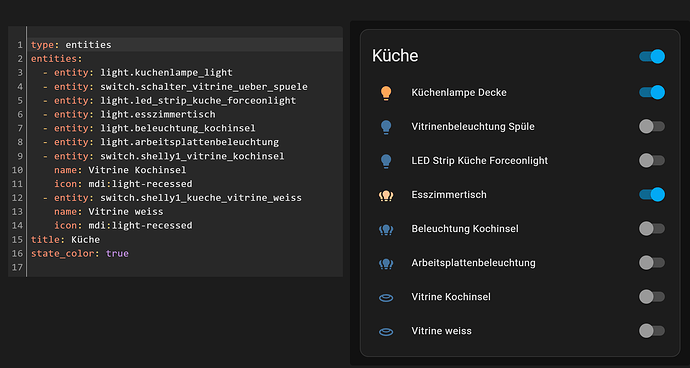Viewport: 690px width, 368px height.
Task: Click the Küchenlampe Decke bulb icon
Action: click(385, 93)
